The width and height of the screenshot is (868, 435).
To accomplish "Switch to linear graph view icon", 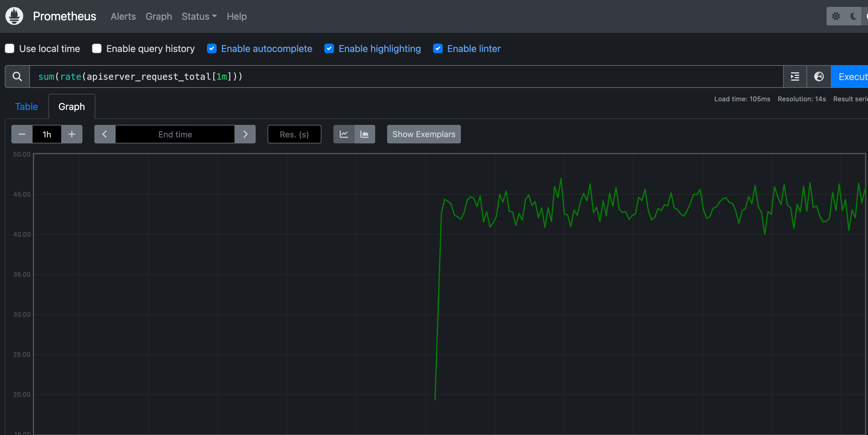I will pyautogui.click(x=344, y=134).
